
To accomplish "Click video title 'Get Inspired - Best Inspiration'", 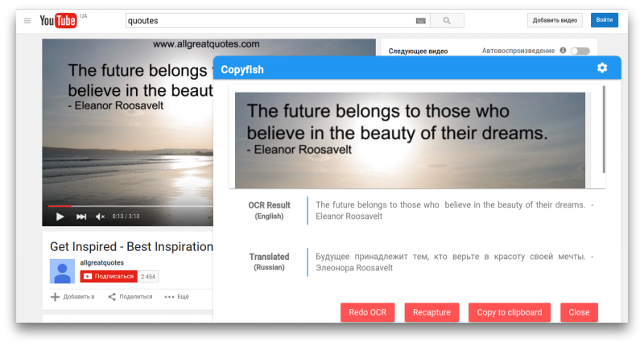I will click(x=131, y=247).
